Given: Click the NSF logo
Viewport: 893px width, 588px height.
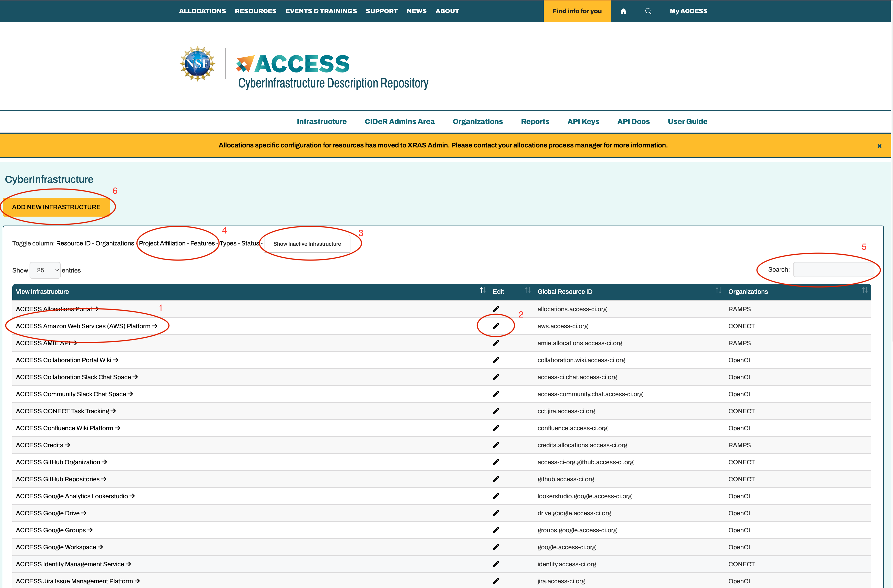Looking at the screenshot, I should coord(197,63).
